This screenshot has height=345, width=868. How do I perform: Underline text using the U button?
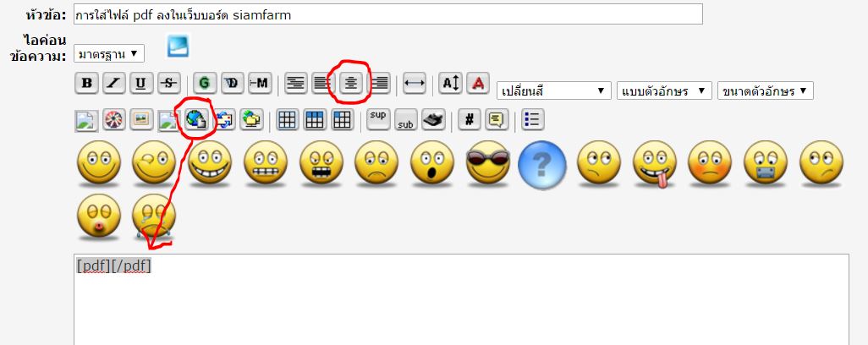coord(142,83)
